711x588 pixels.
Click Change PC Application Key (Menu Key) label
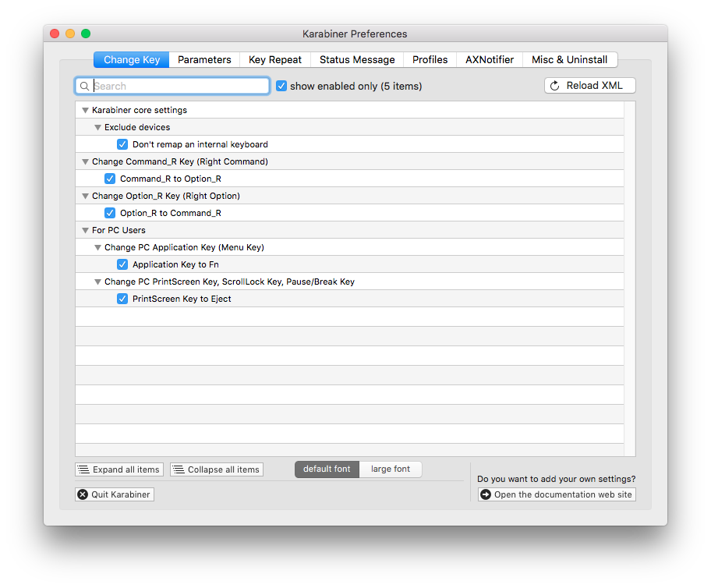[x=185, y=247]
